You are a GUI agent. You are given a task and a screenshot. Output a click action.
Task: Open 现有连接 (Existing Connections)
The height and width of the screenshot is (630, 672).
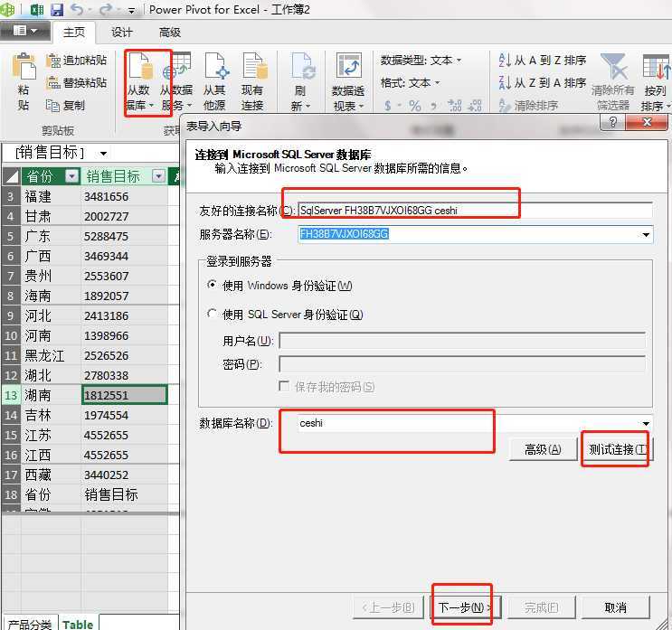(253, 81)
